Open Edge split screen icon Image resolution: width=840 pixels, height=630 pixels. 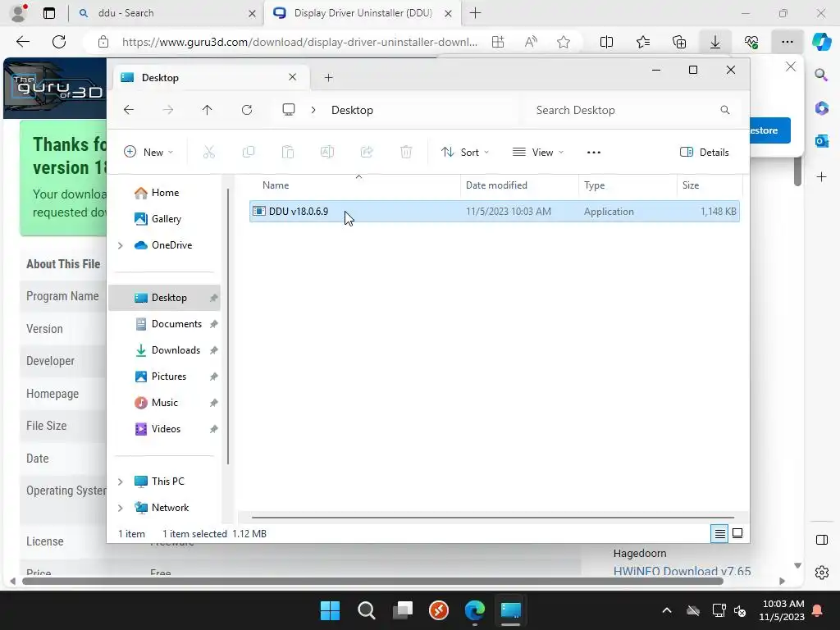click(x=606, y=42)
